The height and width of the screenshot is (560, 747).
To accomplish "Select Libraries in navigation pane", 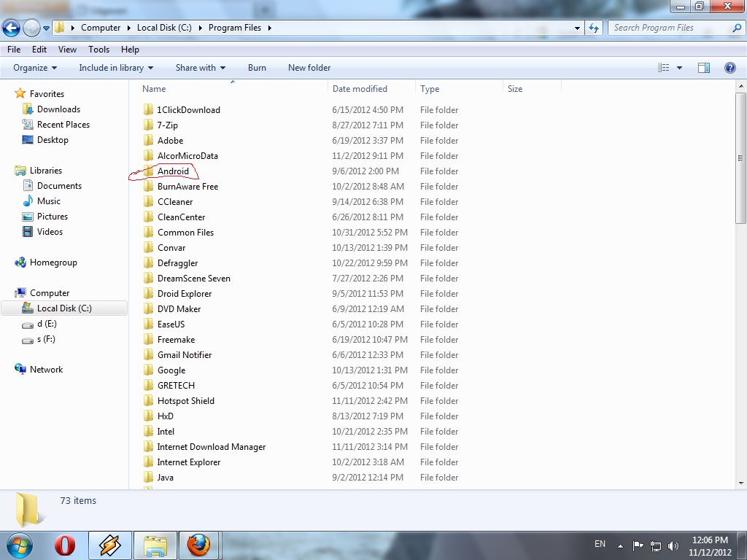I will pos(46,171).
